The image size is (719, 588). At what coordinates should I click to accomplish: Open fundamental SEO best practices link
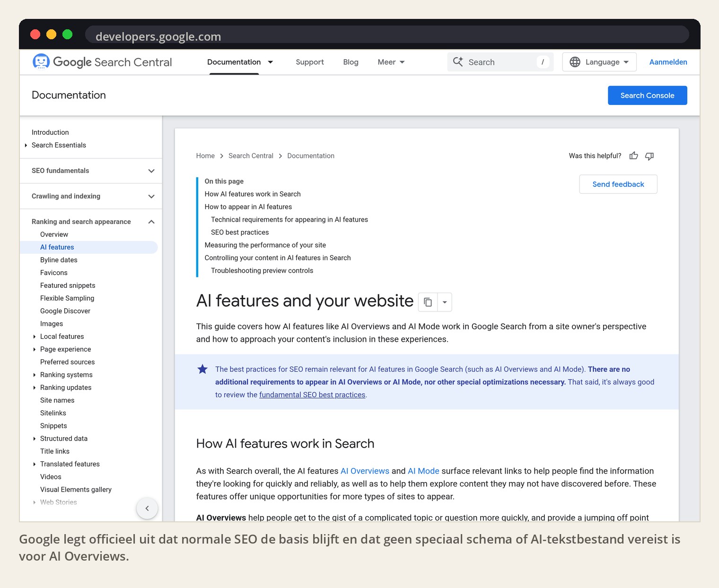312,395
